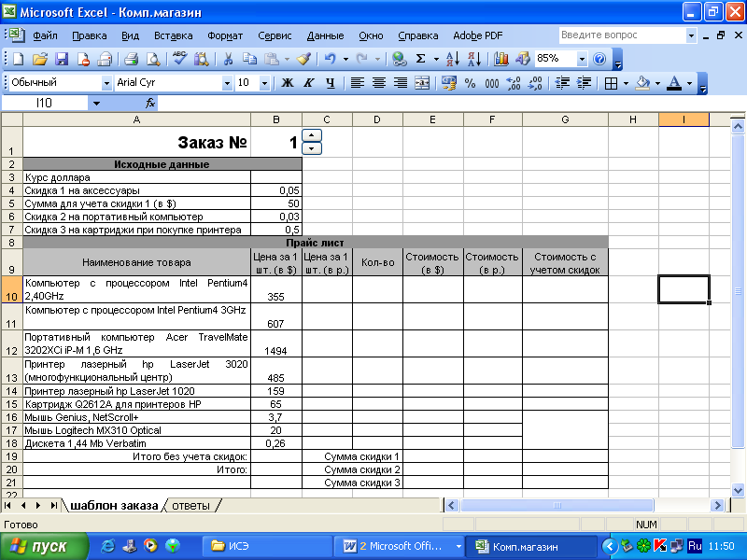Open font size dropdown showing 10
Viewport: 747px width, 560px height.
pyautogui.click(x=265, y=83)
